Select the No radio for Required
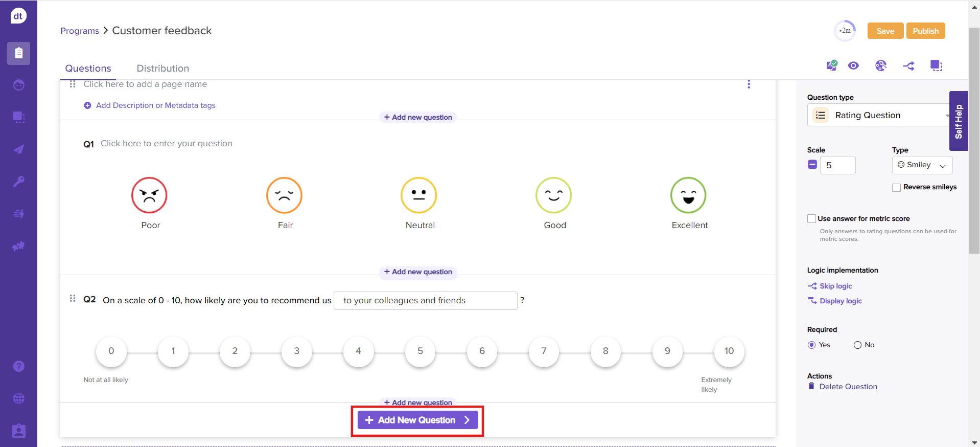Image resolution: width=980 pixels, height=447 pixels. pyautogui.click(x=857, y=345)
